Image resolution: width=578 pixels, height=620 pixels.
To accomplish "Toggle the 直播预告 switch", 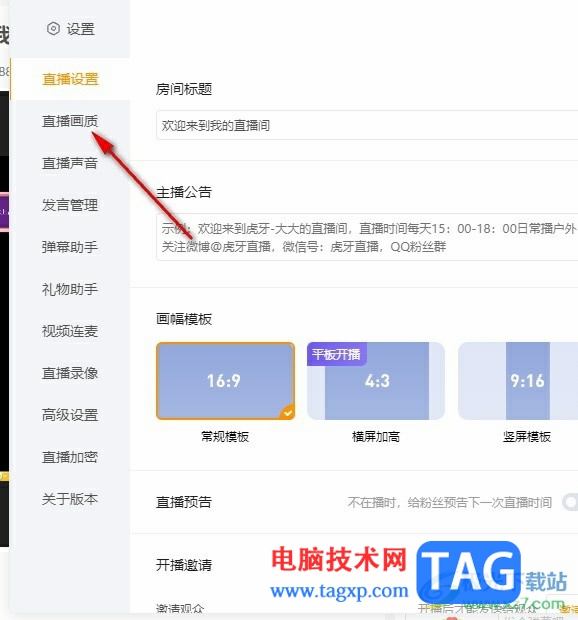I will 570,502.
